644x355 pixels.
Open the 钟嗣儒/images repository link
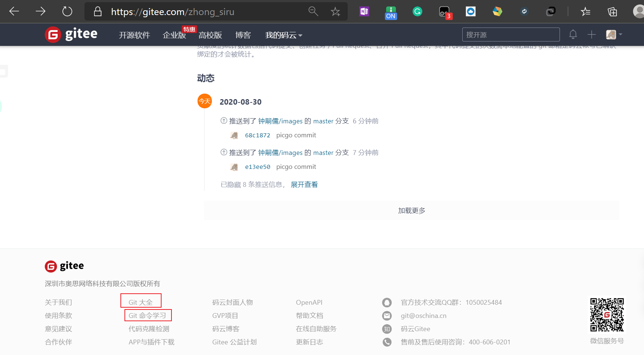click(x=280, y=121)
